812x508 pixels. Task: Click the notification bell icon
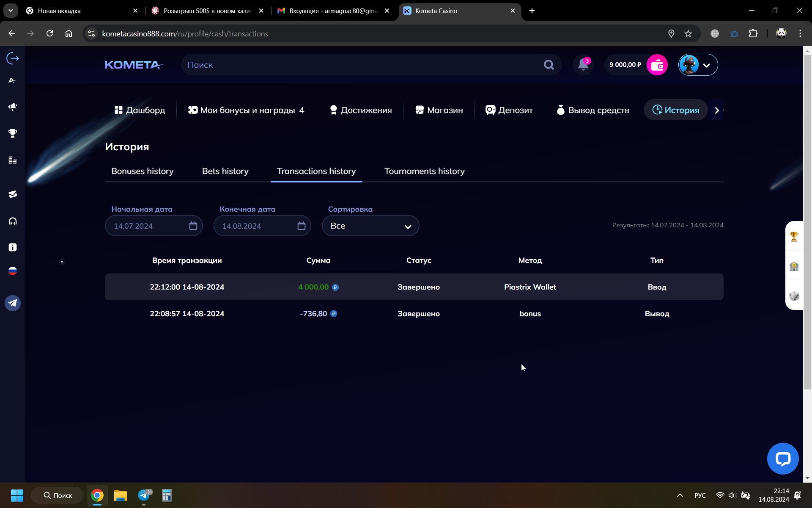click(x=583, y=65)
